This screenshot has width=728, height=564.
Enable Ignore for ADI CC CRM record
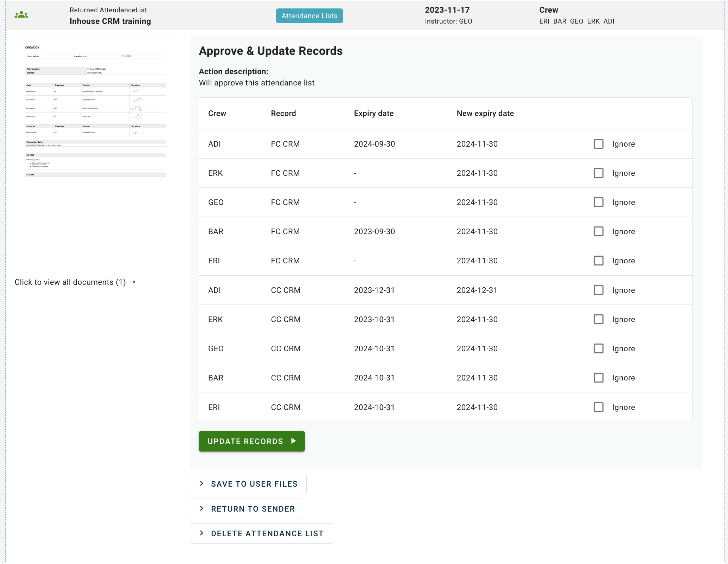point(598,290)
